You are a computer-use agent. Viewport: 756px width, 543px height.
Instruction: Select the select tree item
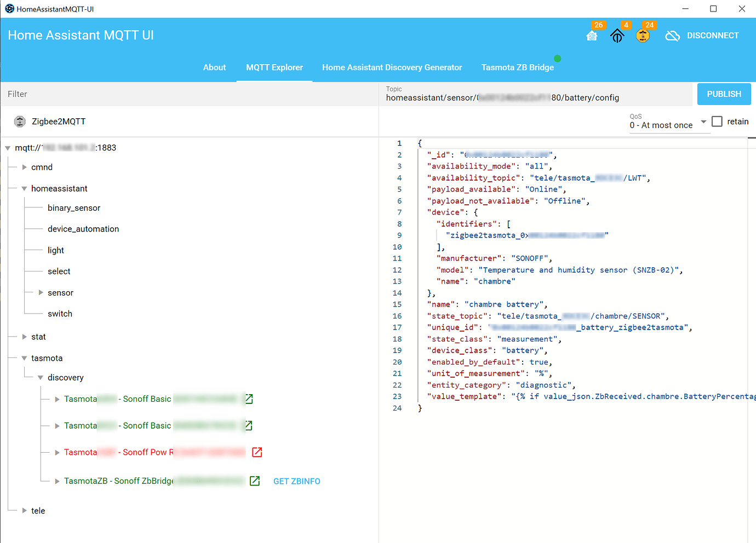pos(59,271)
